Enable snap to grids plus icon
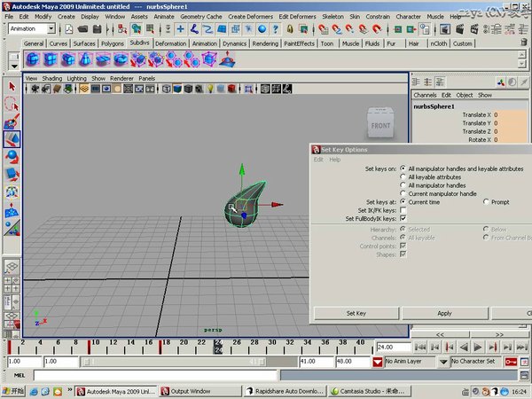This screenshot has width=532, height=399. (x=181, y=29)
